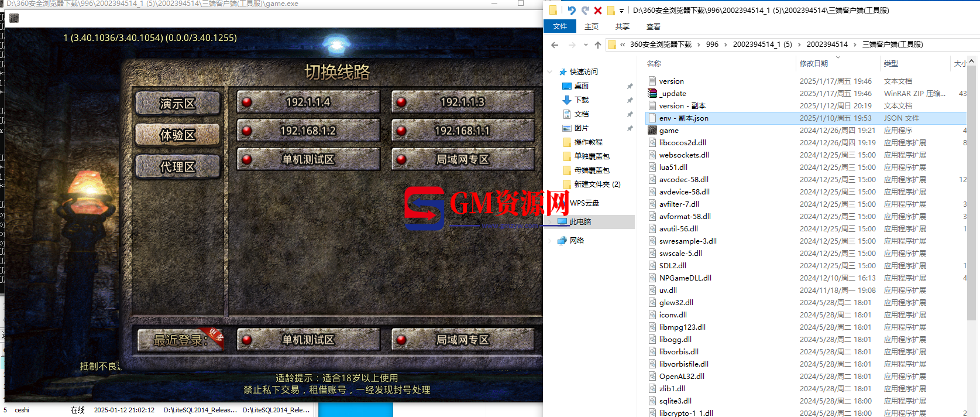Choose the 192.1.1.3 server line
980x417 pixels.
pos(463,102)
